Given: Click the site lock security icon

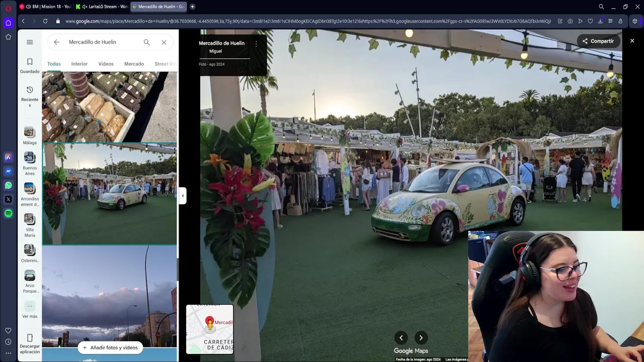Looking at the screenshot, I should 58,21.
